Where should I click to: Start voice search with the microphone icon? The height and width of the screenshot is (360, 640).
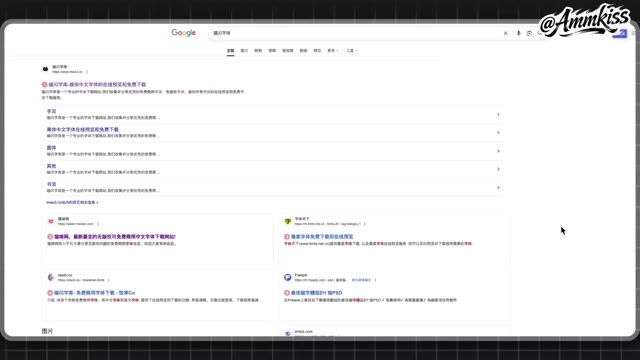(x=518, y=33)
